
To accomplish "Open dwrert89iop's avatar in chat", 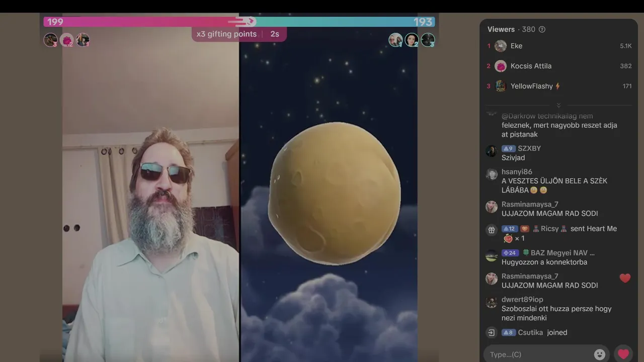I will click(x=492, y=302).
